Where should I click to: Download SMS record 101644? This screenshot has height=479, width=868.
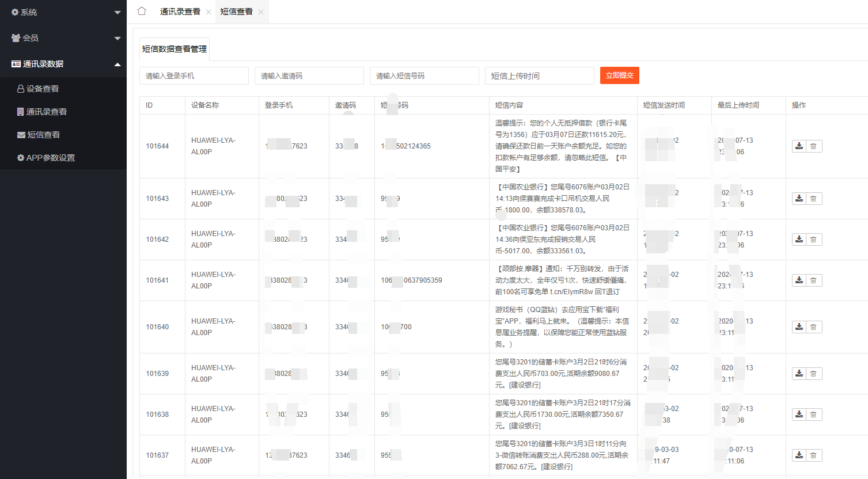[799, 146]
